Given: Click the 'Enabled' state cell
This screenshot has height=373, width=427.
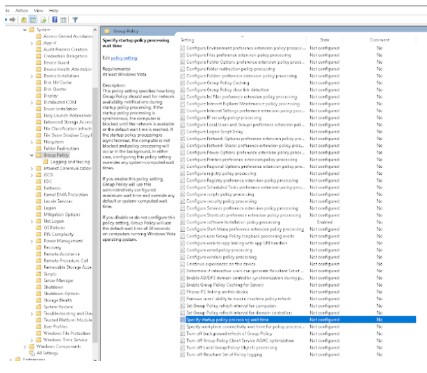Looking at the screenshot, I should pos(324,222).
